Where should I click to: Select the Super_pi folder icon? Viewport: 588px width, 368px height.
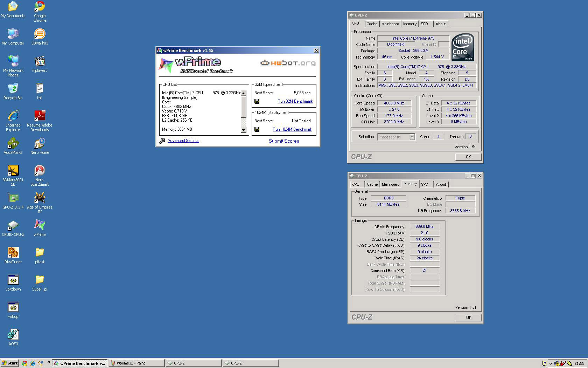click(40, 283)
